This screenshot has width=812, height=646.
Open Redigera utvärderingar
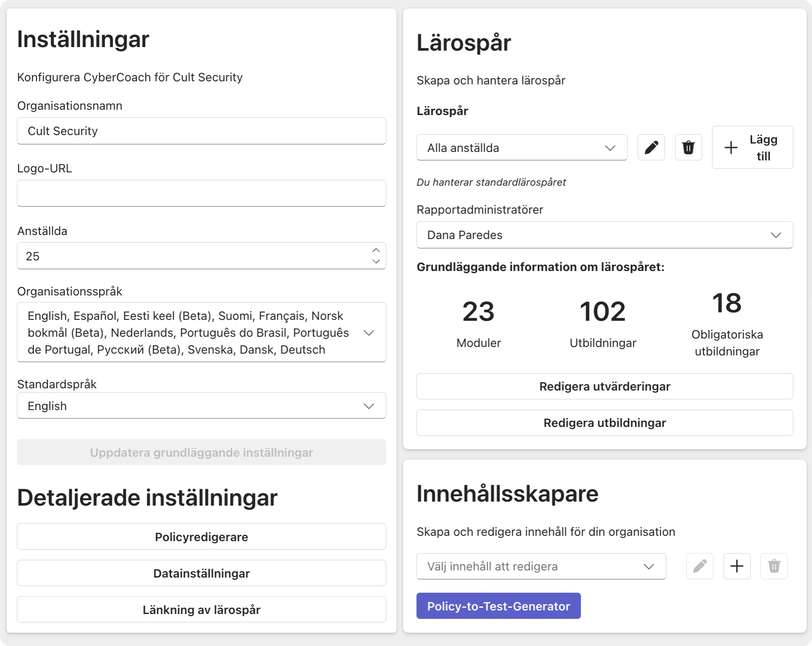point(604,387)
